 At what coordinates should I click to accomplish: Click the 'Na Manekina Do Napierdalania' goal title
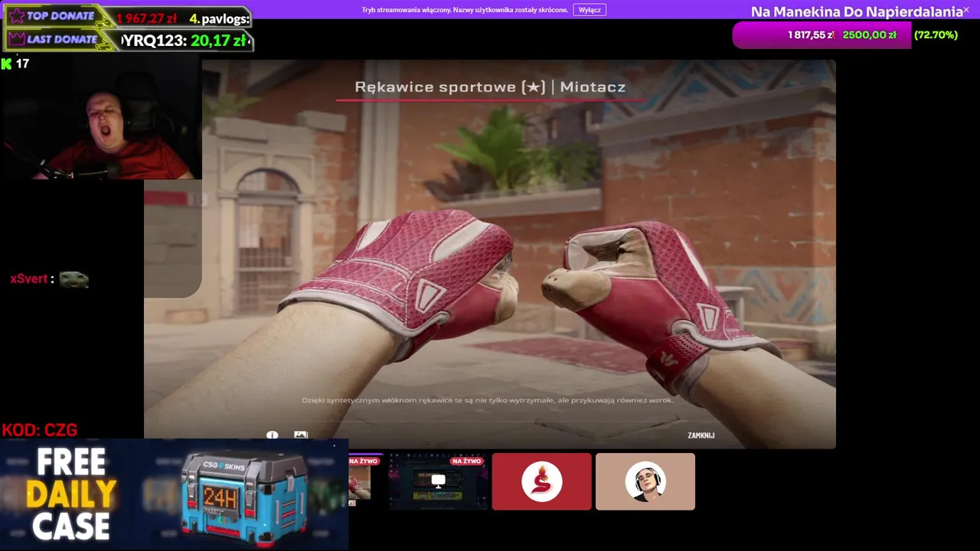point(857,11)
